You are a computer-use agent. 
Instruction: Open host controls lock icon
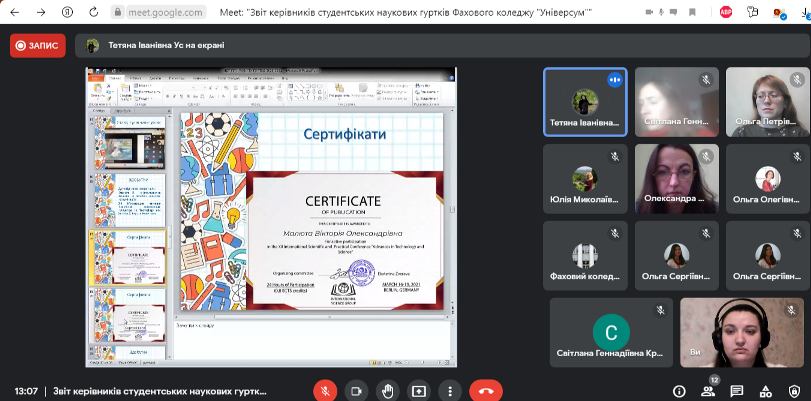coord(795,391)
